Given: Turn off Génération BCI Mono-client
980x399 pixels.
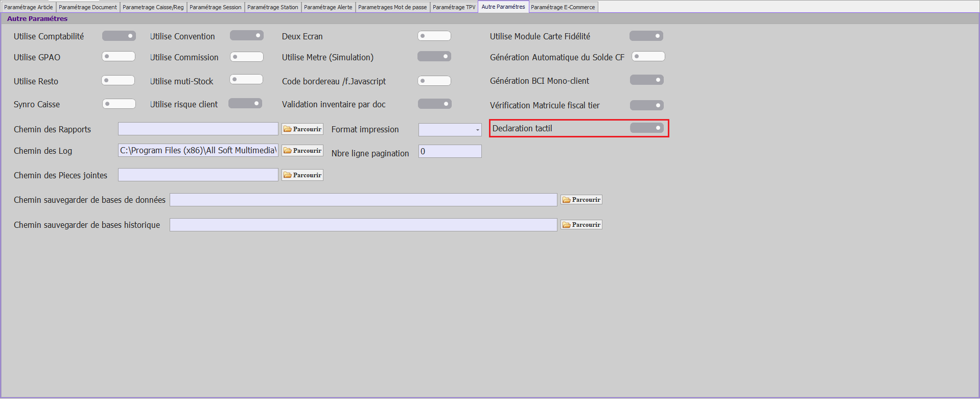Looking at the screenshot, I should click(647, 80).
